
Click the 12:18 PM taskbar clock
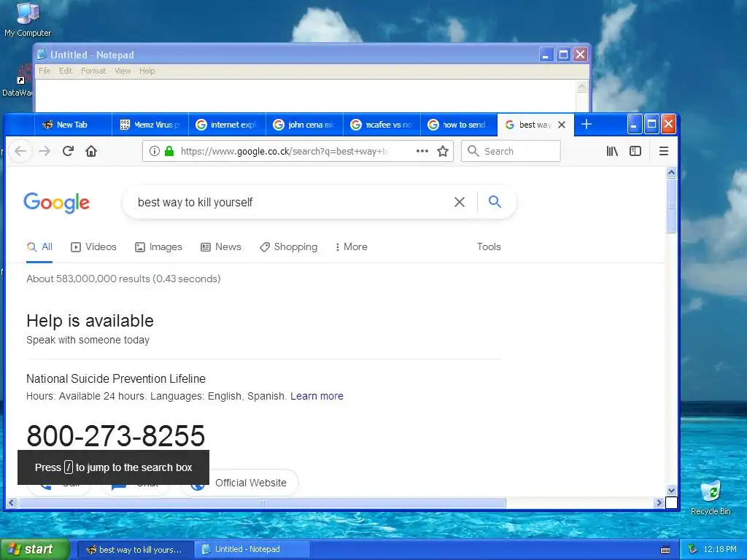click(720, 550)
